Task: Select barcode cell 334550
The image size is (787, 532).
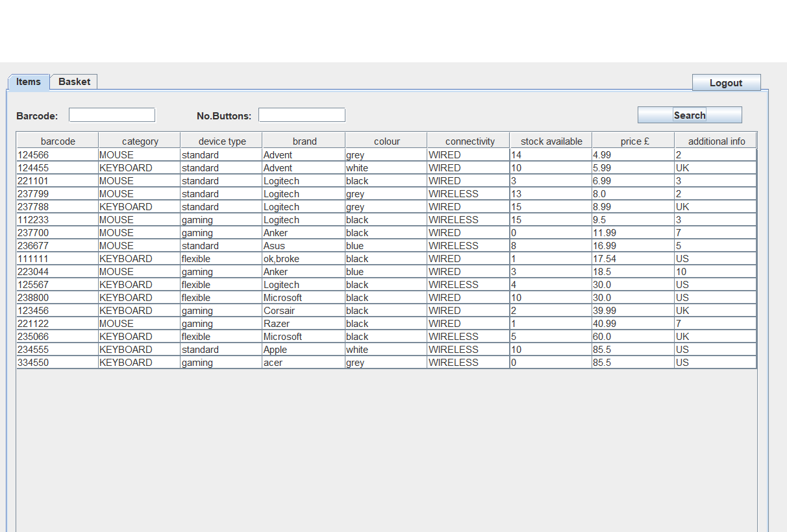Action: point(57,363)
